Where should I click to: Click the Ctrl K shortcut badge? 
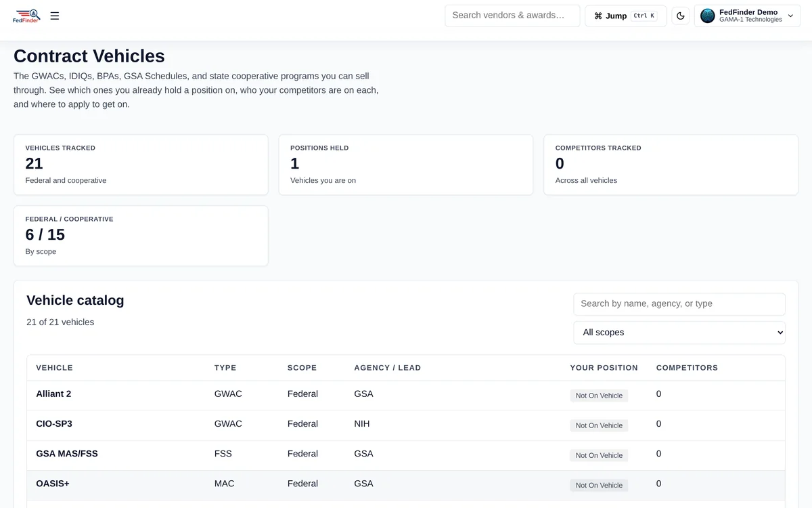click(x=644, y=16)
